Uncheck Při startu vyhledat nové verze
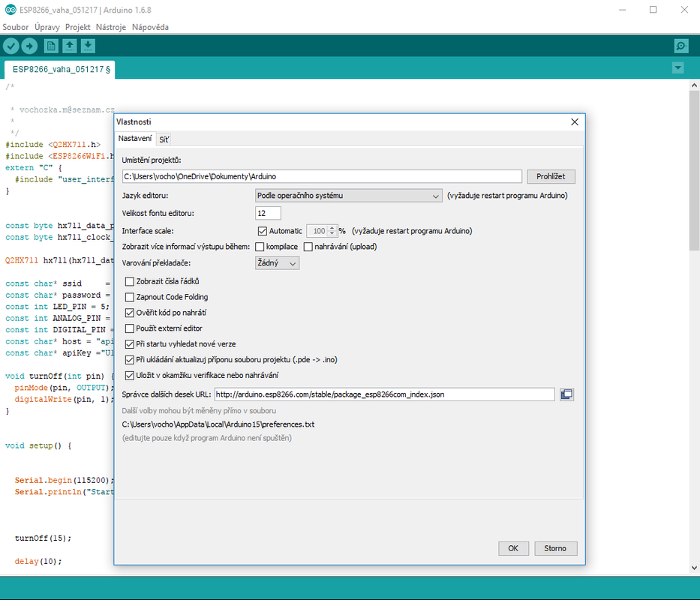The height and width of the screenshot is (600, 700). pos(130,344)
